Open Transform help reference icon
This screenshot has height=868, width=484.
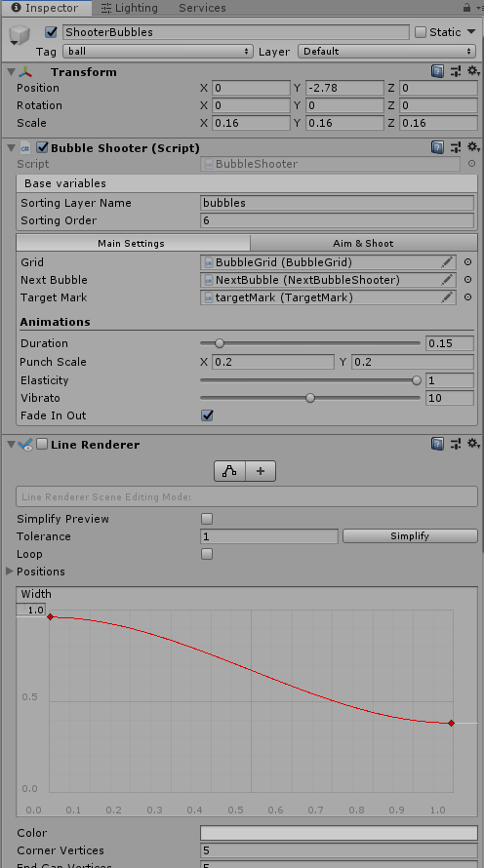437,71
